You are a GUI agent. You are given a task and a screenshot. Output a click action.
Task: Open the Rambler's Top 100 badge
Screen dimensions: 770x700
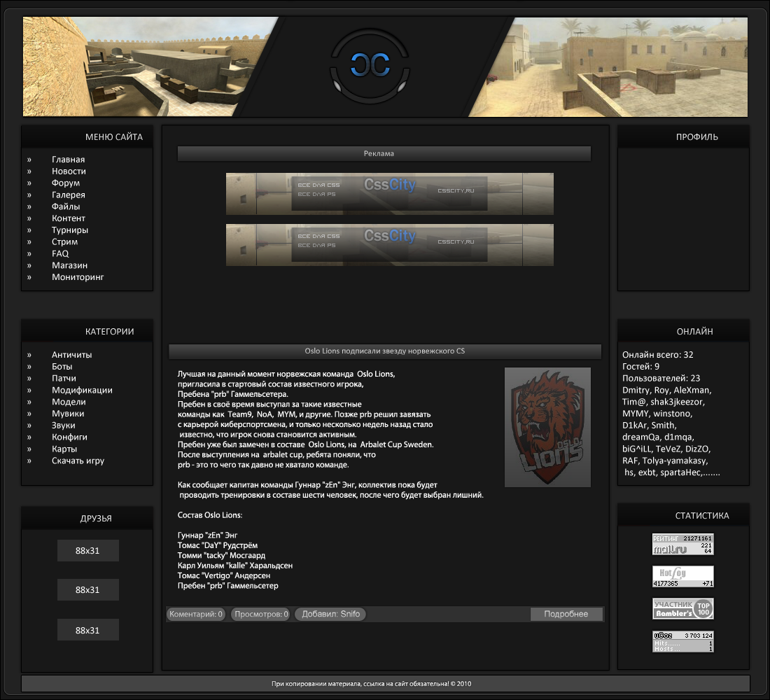(x=682, y=608)
